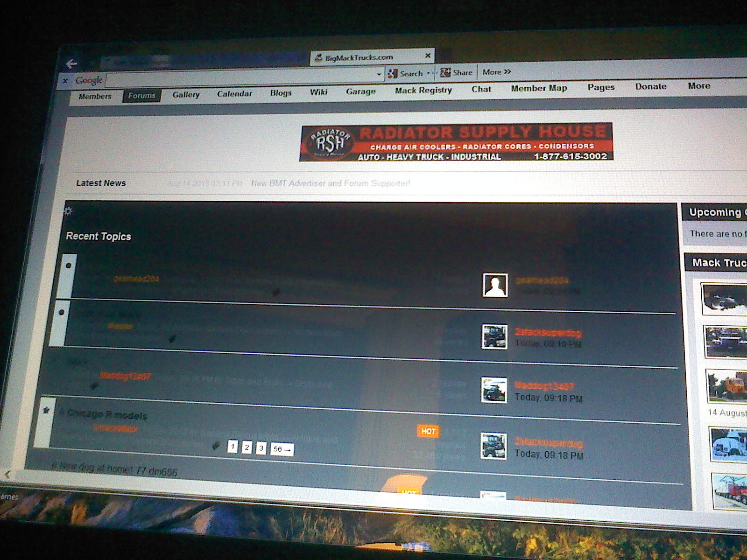Click the first topic's unread dot marker

(x=69, y=266)
